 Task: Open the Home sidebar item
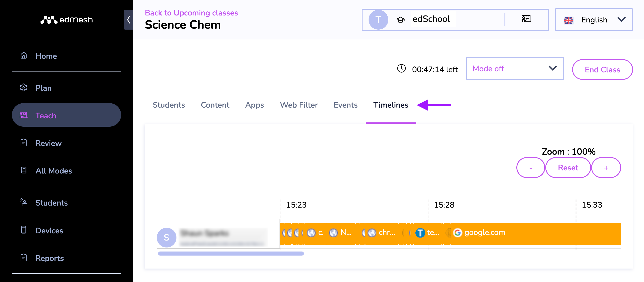pyautogui.click(x=66, y=56)
